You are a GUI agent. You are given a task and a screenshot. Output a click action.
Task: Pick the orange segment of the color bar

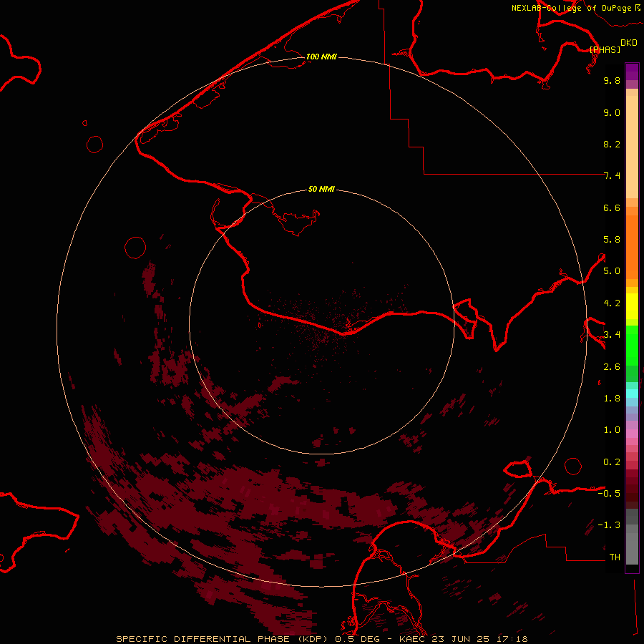pyautogui.click(x=632, y=247)
